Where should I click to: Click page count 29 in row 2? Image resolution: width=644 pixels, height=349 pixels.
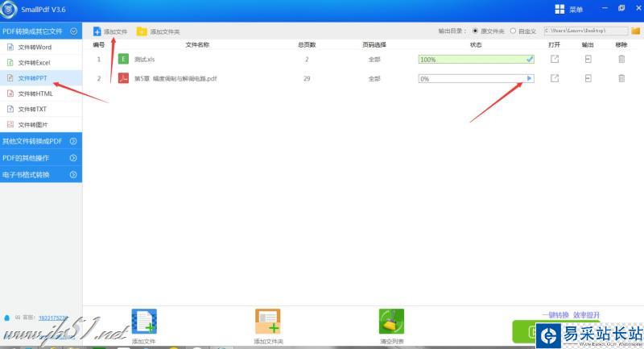coord(307,78)
